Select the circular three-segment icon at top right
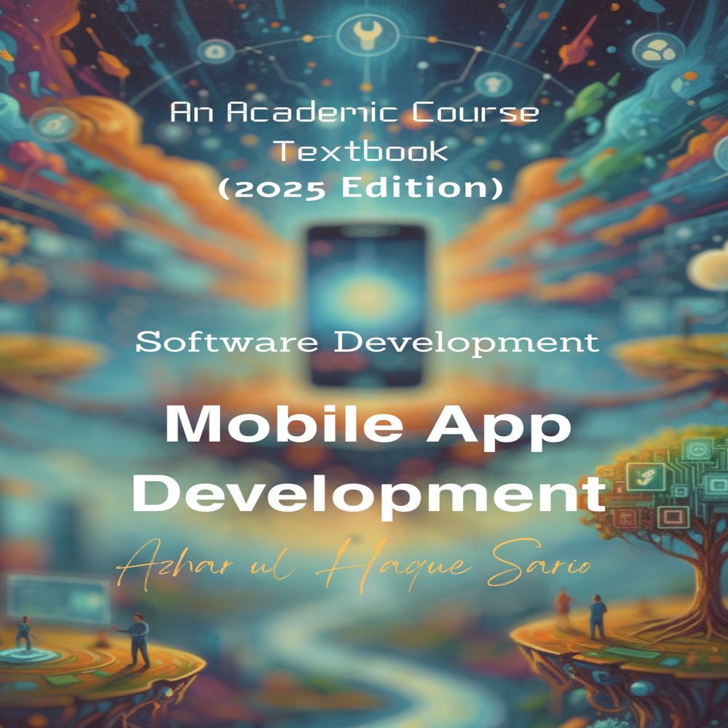Screen dimensions: 728x728 pos(654,50)
